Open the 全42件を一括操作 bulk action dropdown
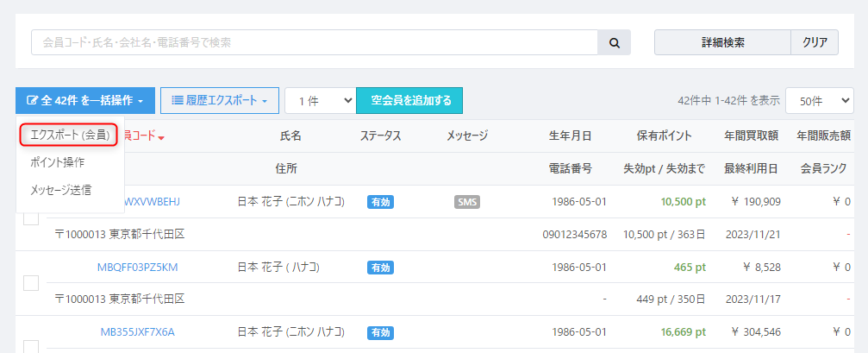 (85, 100)
